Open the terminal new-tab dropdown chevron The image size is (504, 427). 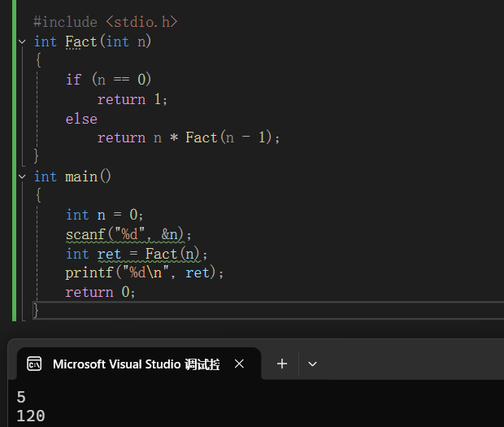pyautogui.click(x=312, y=364)
